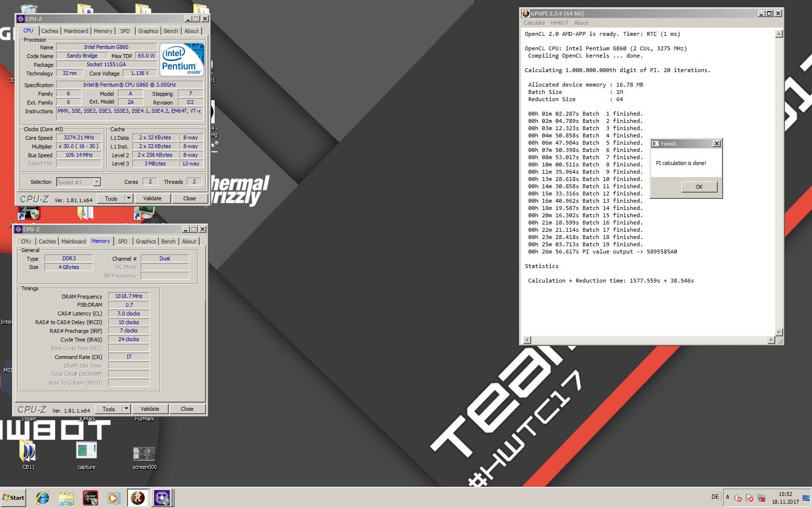
Task: Click the PI value output 5895585A0 line
Action: (602, 252)
